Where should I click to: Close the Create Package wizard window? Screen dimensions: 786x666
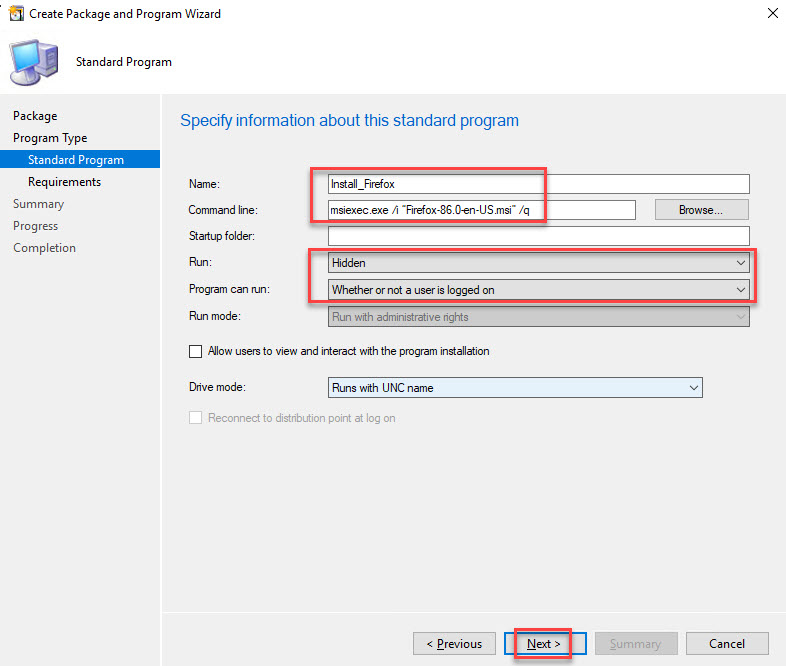coord(771,14)
